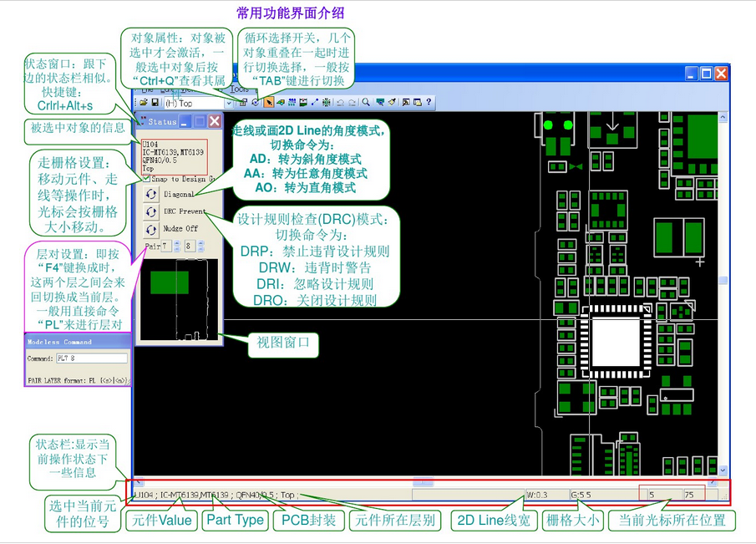The height and width of the screenshot is (544, 756).
Task: Activate the Zoom magnifier tool
Action: click(365, 103)
